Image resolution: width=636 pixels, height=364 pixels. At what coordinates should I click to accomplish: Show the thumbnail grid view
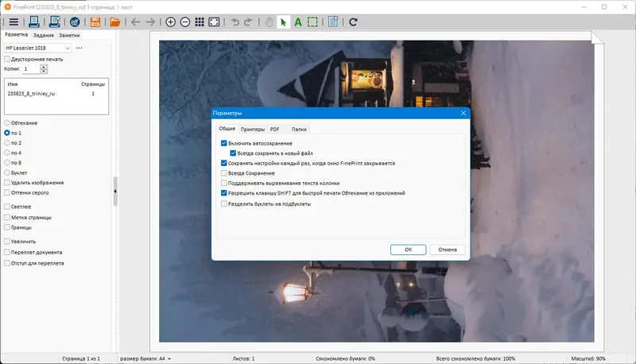click(x=200, y=22)
